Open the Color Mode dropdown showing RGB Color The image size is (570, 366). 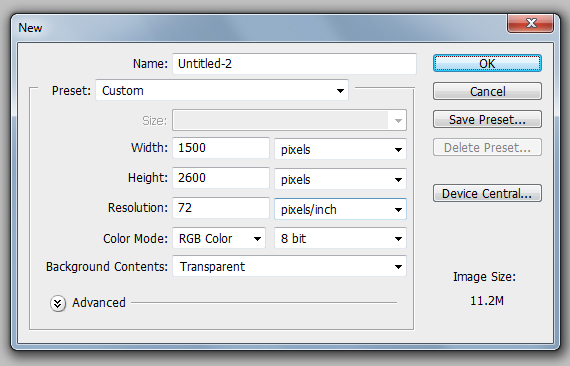[x=219, y=238]
